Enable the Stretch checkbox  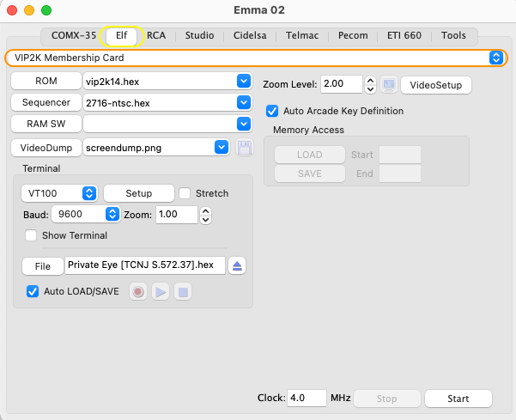point(185,193)
